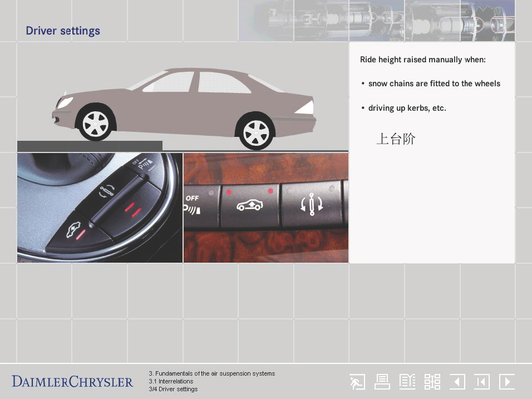Open the glossary book icon
The width and height of the screenshot is (532, 399).
(407, 382)
